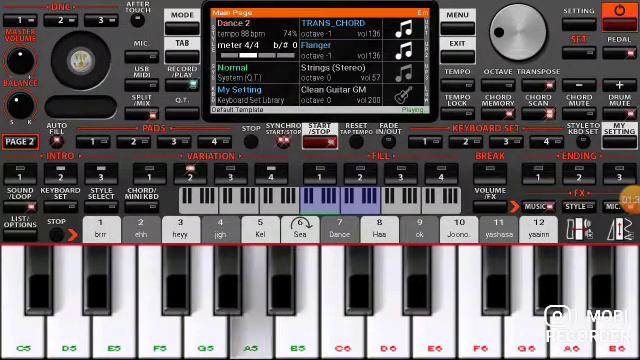Image resolution: width=640 pixels, height=360 pixels.
Task: Enable Chord Memory
Action: (x=498, y=113)
